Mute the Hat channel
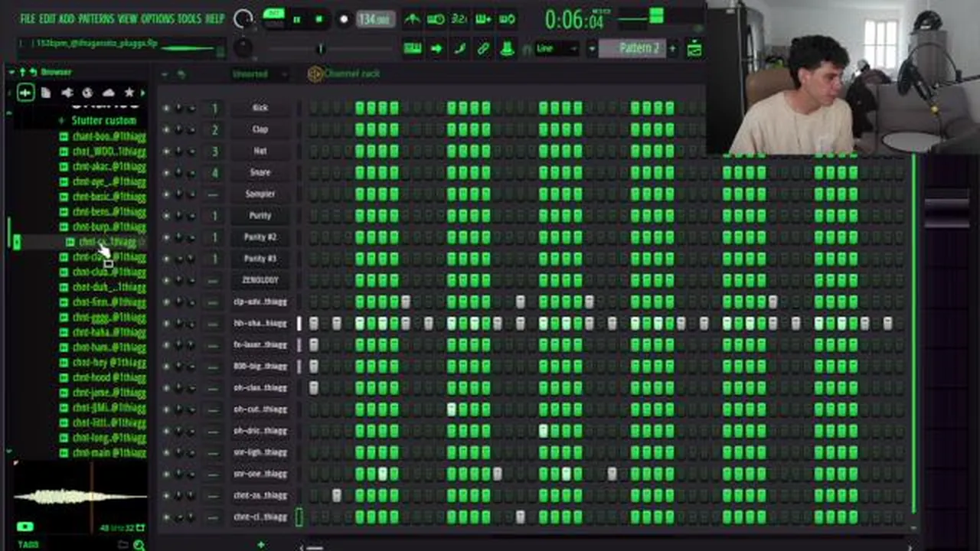The height and width of the screenshot is (551, 980). pos(166,151)
